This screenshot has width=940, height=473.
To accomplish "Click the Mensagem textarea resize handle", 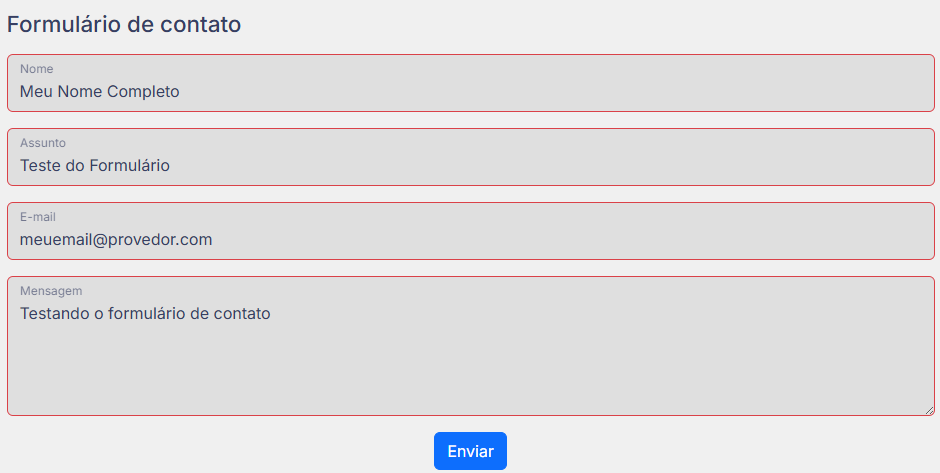I will (x=929, y=410).
